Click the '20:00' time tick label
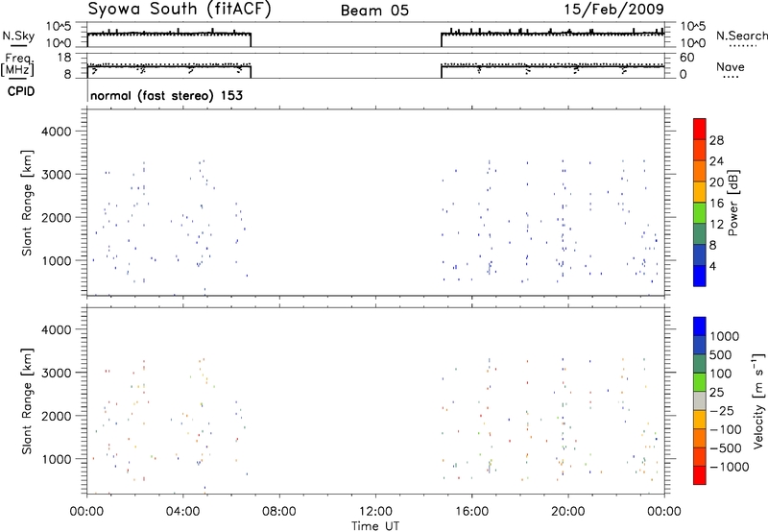This screenshot has height=532, width=768. tap(568, 511)
